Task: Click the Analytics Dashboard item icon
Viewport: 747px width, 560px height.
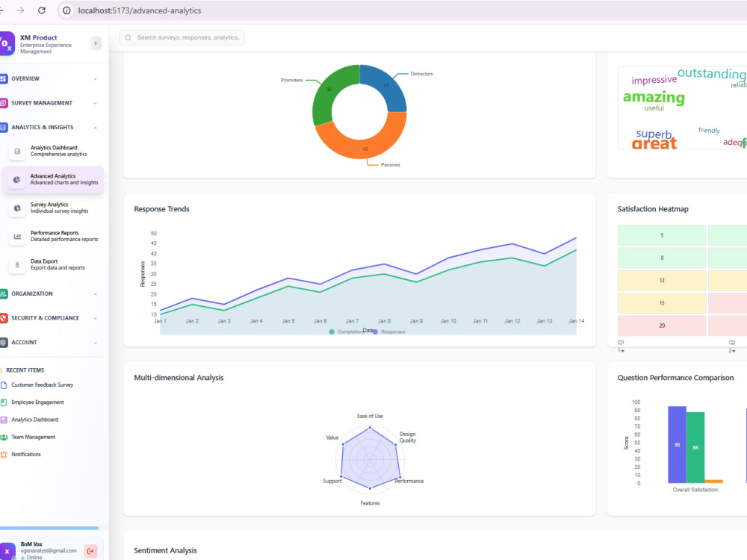Action: tap(17, 152)
